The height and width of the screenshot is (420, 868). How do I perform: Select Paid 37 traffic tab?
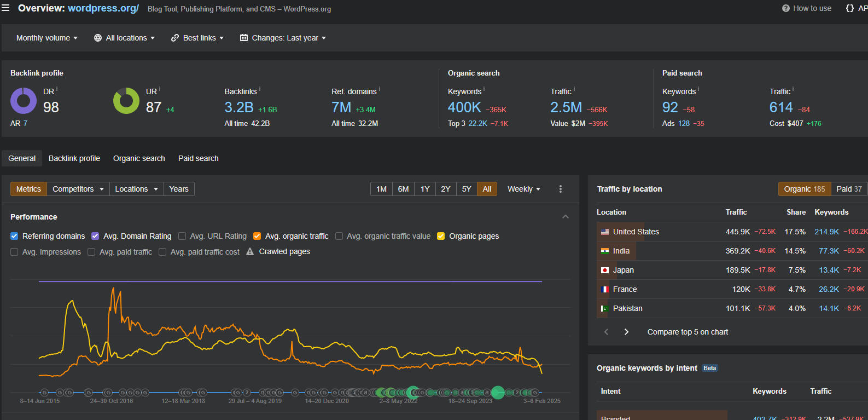click(x=849, y=189)
